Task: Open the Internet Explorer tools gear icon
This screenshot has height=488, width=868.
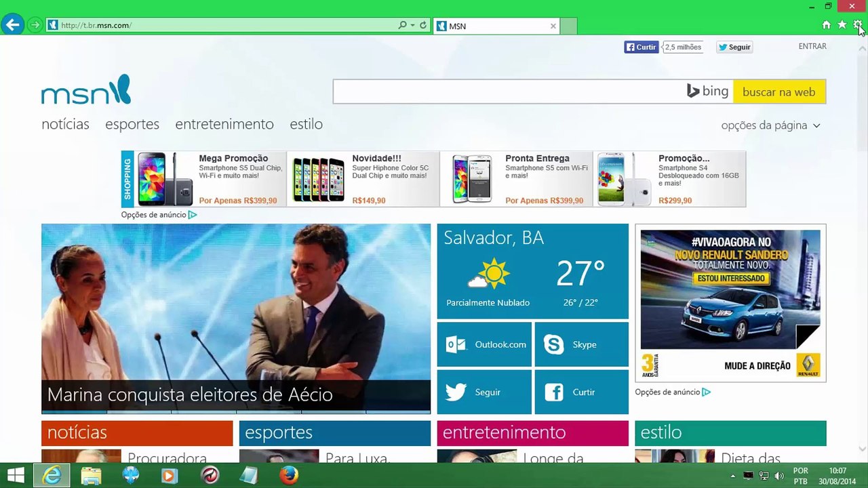Action: click(858, 25)
